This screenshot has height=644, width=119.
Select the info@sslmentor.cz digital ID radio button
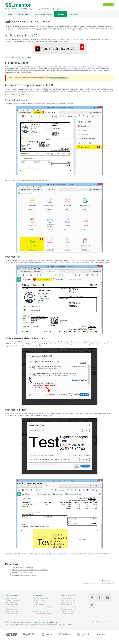(x=30, y=374)
